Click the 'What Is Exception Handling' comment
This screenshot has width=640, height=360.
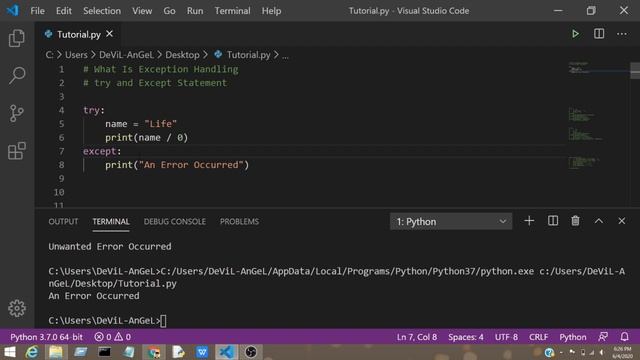tap(161, 69)
